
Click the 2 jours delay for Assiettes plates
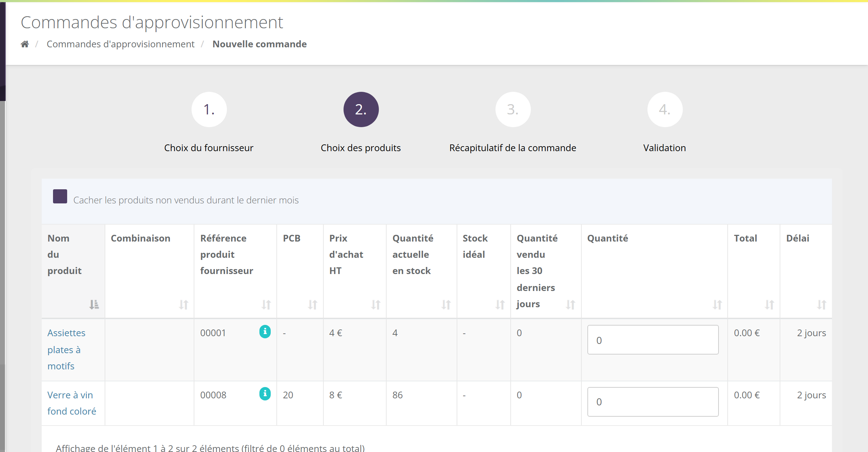pyautogui.click(x=811, y=333)
